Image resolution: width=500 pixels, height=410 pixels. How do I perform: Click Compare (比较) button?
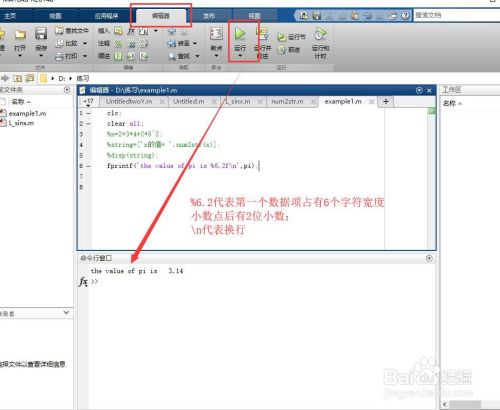point(67,43)
